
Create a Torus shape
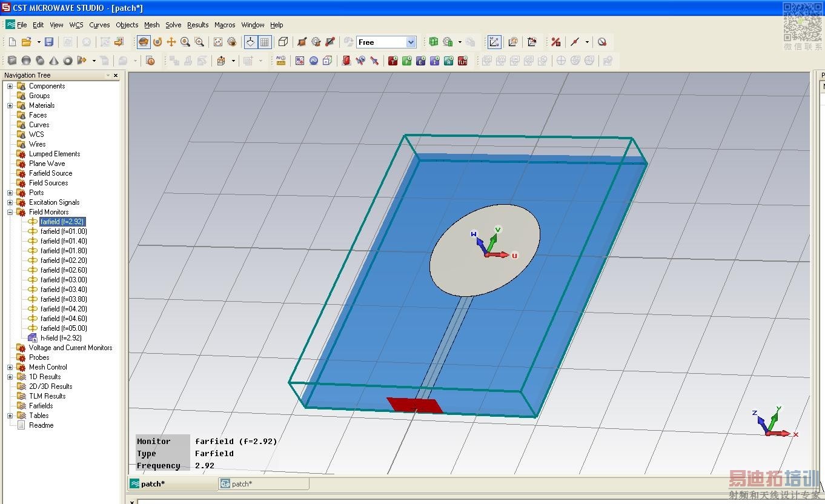68,61
